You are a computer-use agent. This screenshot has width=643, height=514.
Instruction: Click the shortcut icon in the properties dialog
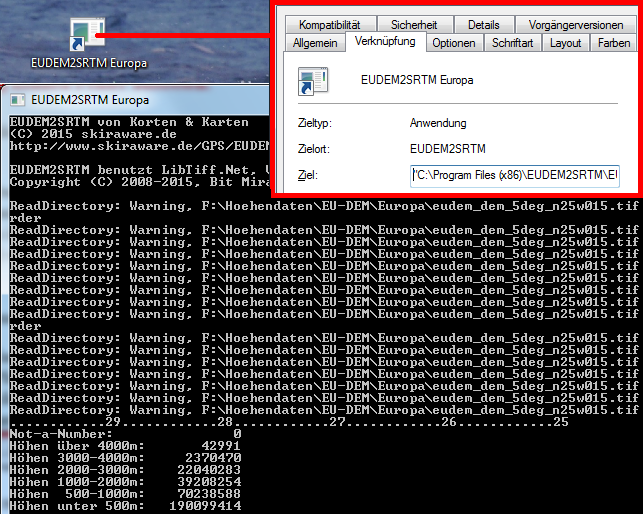click(x=313, y=81)
